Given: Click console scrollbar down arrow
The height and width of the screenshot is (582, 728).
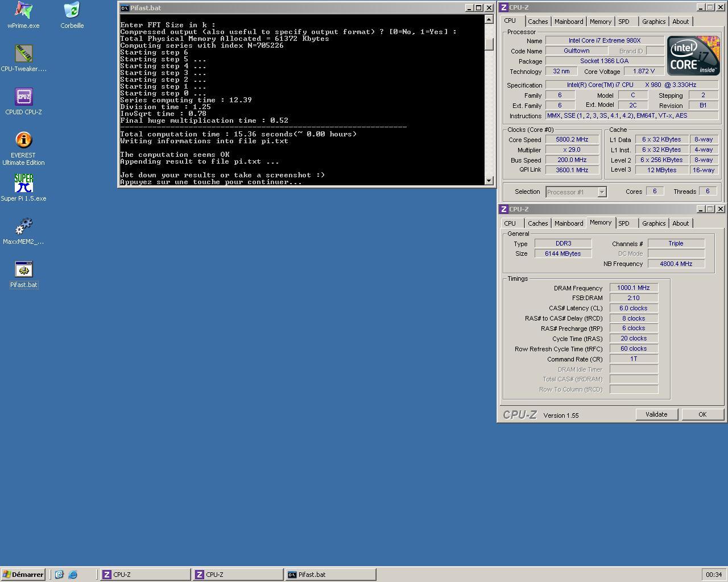Looking at the screenshot, I should click(x=489, y=181).
